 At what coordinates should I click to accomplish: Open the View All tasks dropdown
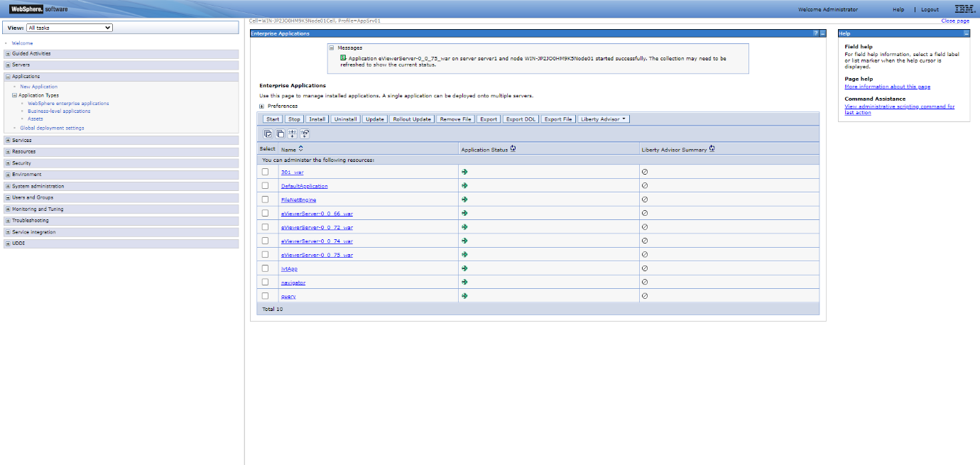70,28
